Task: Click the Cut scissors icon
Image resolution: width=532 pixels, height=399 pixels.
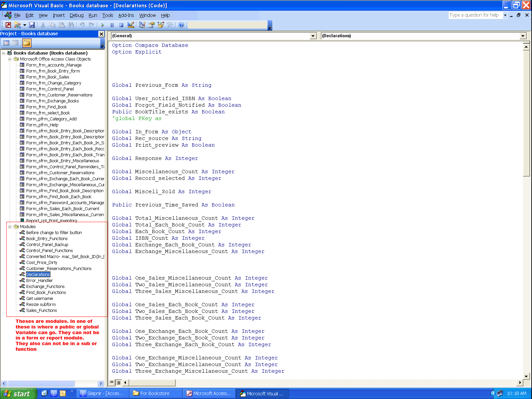Action: [x=43, y=25]
